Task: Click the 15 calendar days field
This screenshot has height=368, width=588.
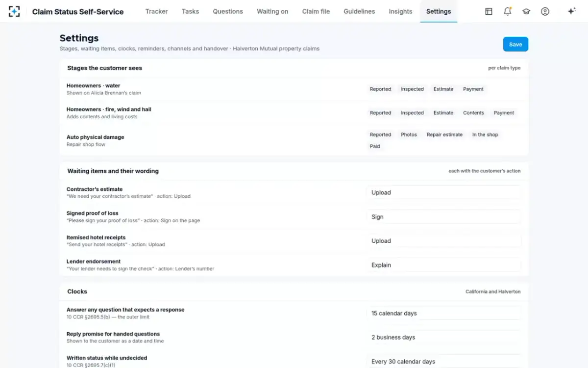Action: tap(443, 313)
